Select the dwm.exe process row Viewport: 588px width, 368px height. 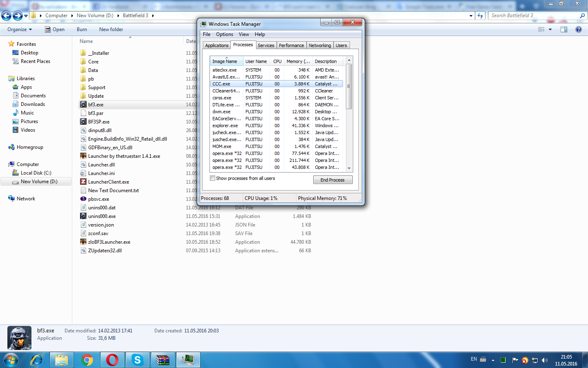point(276,112)
